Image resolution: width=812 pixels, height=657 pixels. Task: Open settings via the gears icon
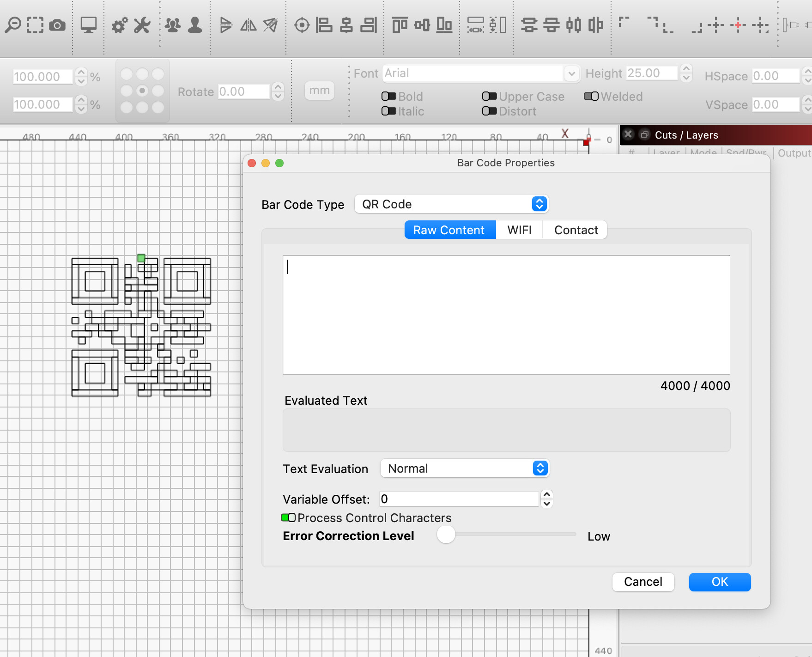[120, 25]
